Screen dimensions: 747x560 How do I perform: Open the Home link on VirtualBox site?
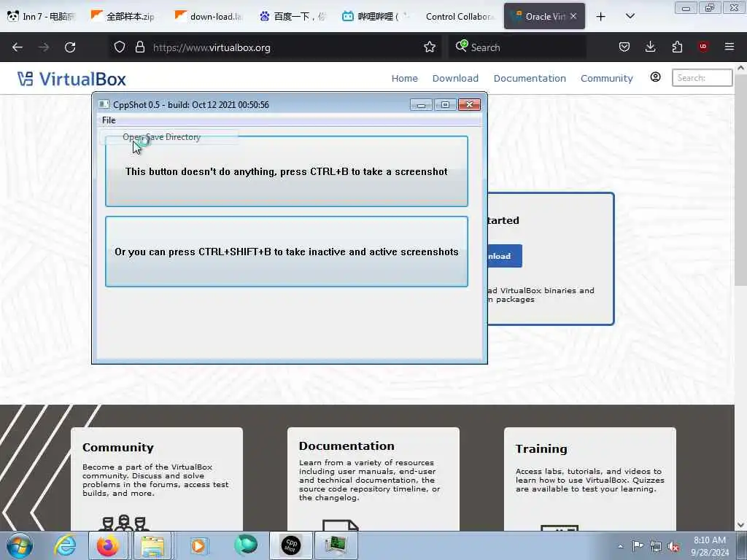[x=404, y=78]
